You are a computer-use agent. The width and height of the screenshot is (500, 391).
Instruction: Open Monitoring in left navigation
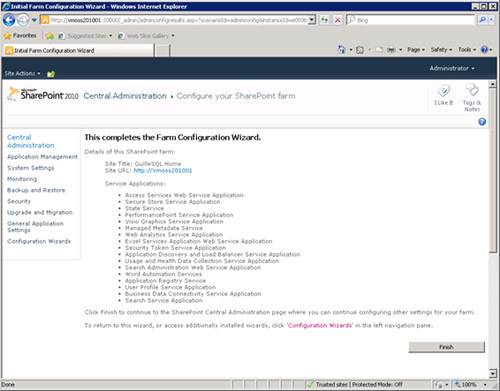(22, 179)
